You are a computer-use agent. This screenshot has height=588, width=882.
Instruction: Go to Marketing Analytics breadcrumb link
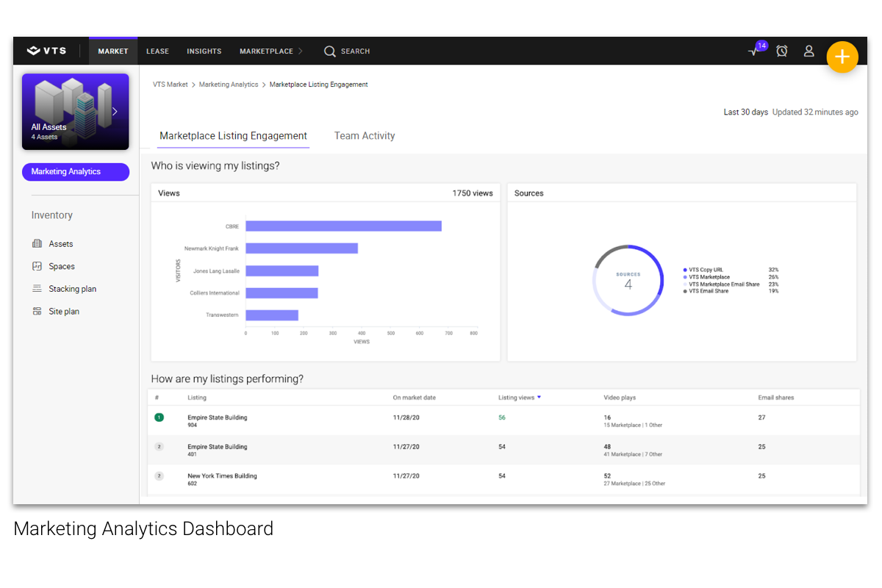tap(229, 85)
